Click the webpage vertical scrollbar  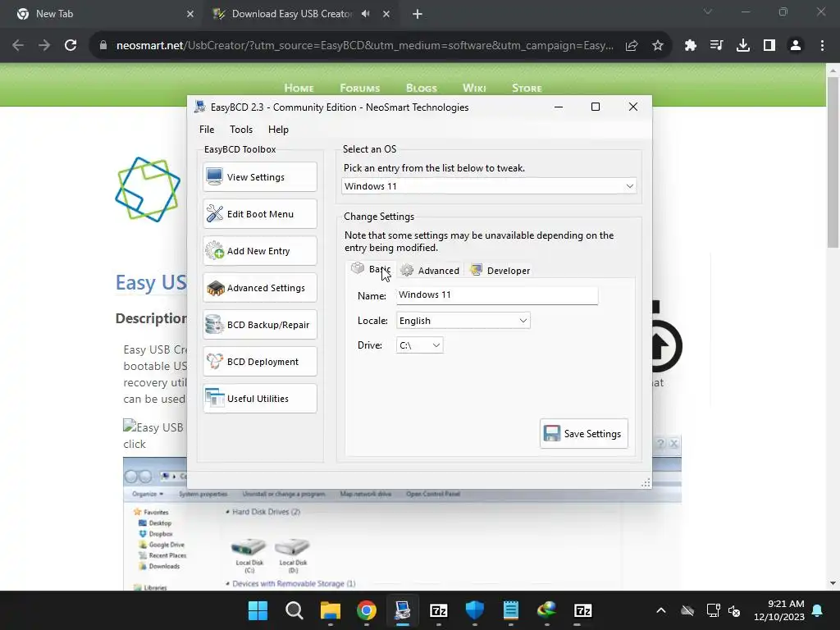[833, 161]
